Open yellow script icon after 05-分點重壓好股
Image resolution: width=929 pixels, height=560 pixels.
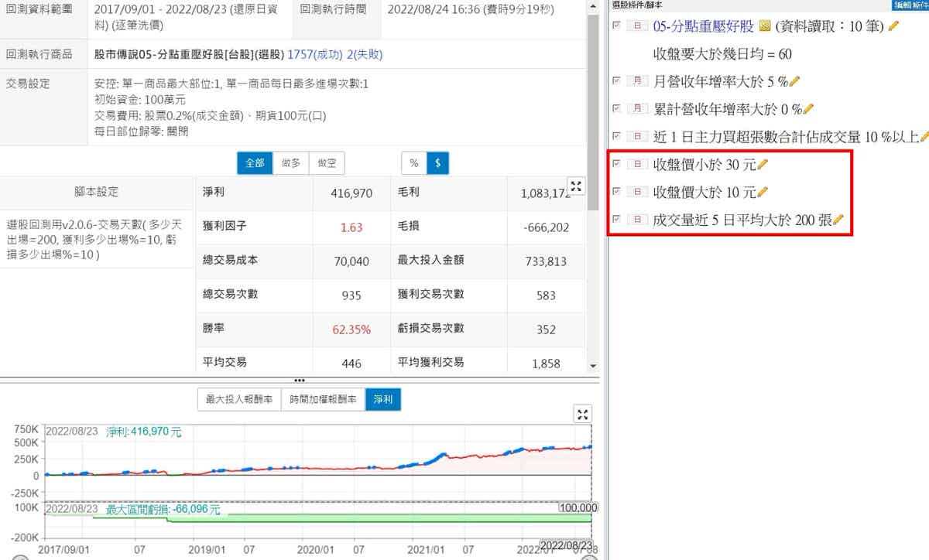(765, 26)
